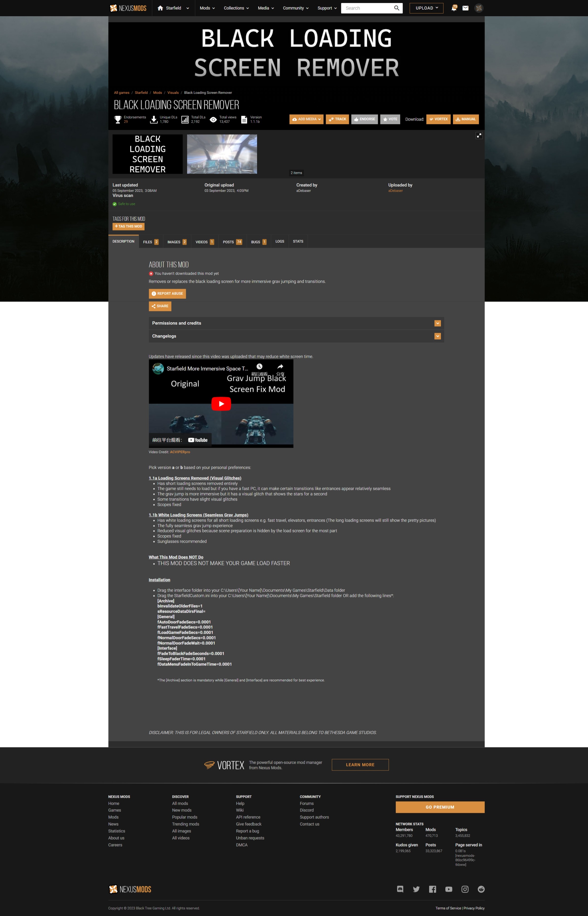Open the ACVIPERpro video credit link
588x916 pixels.
tap(180, 452)
